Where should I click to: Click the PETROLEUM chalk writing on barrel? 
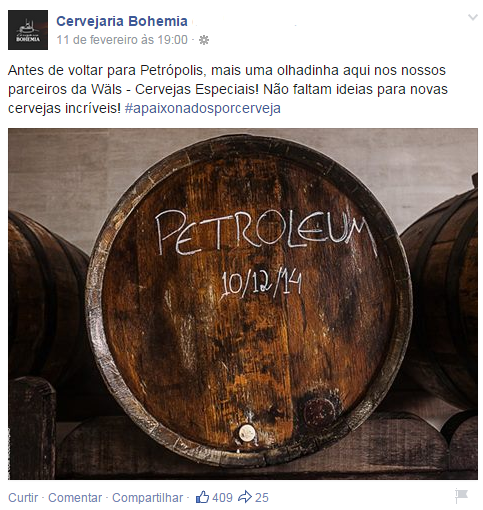(266, 233)
